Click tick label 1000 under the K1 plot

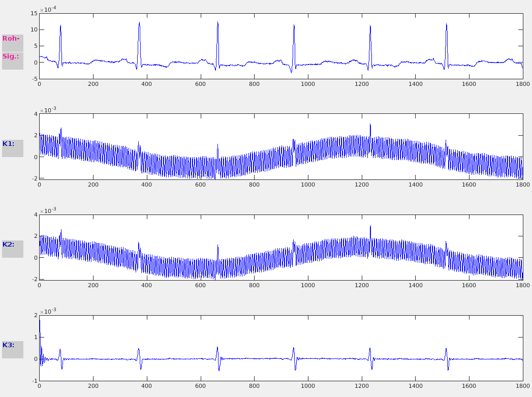tap(308, 185)
